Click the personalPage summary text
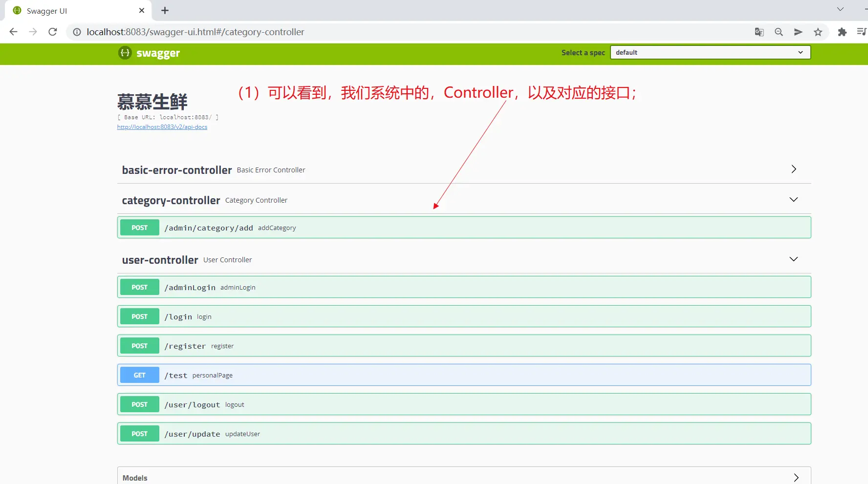The width and height of the screenshot is (868, 484). (x=213, y=376)
